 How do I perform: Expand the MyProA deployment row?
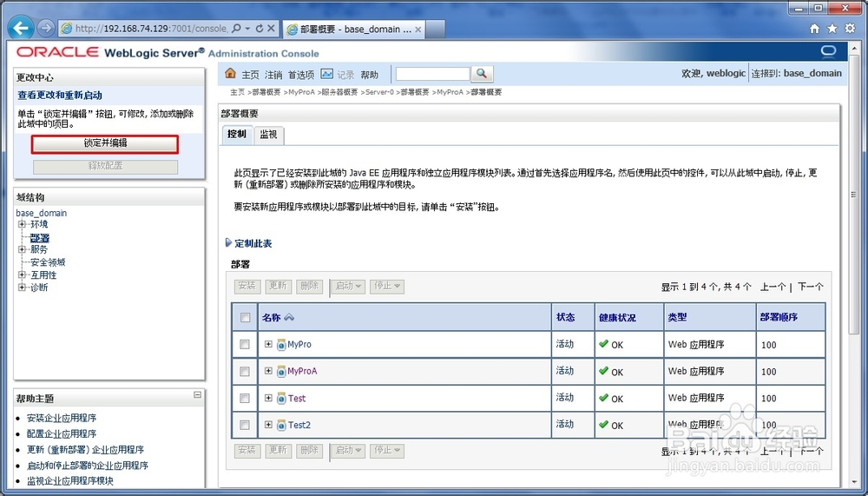[x=268, y=371]
